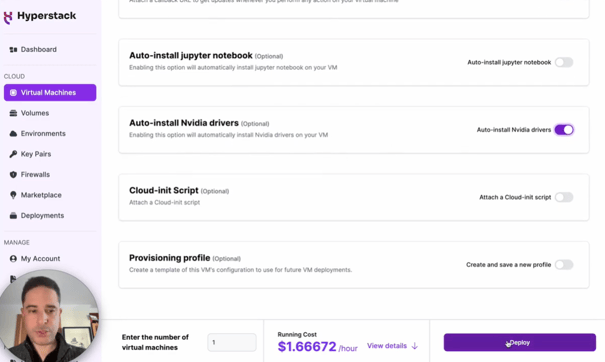Viewport: 605px width, 362px height.
Task: Open the Firewalls shield icon
Action: [14, 174]
